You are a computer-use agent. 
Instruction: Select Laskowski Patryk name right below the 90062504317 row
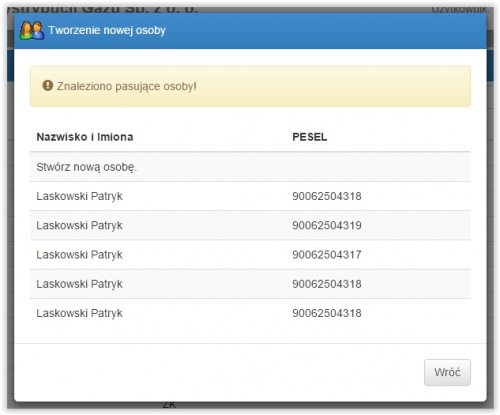point(79,284)
